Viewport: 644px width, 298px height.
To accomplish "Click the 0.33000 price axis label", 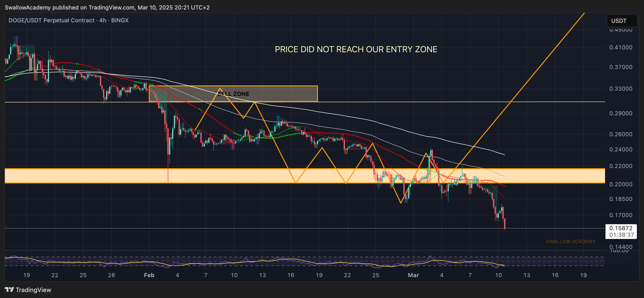I will (621, 88).
